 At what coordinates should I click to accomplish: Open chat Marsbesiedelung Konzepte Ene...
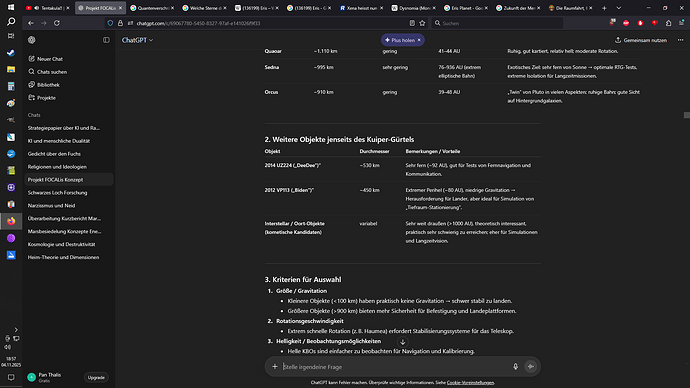(x=64, y=231)
